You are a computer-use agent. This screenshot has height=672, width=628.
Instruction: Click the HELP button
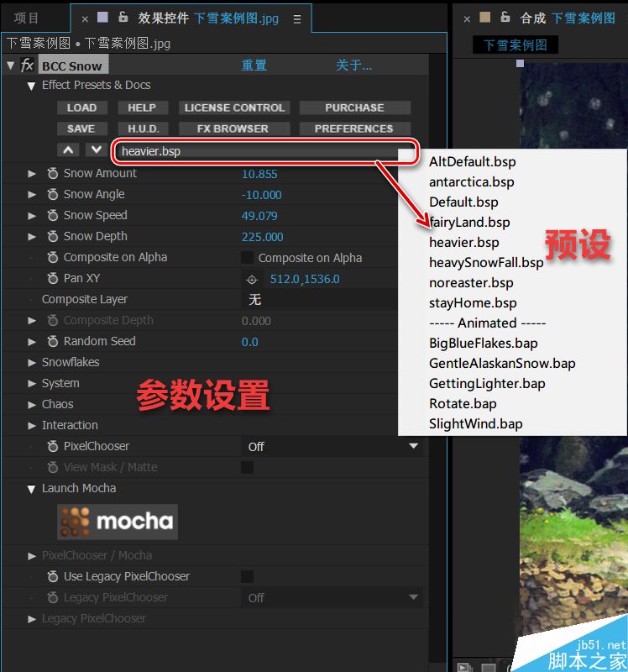142,108
